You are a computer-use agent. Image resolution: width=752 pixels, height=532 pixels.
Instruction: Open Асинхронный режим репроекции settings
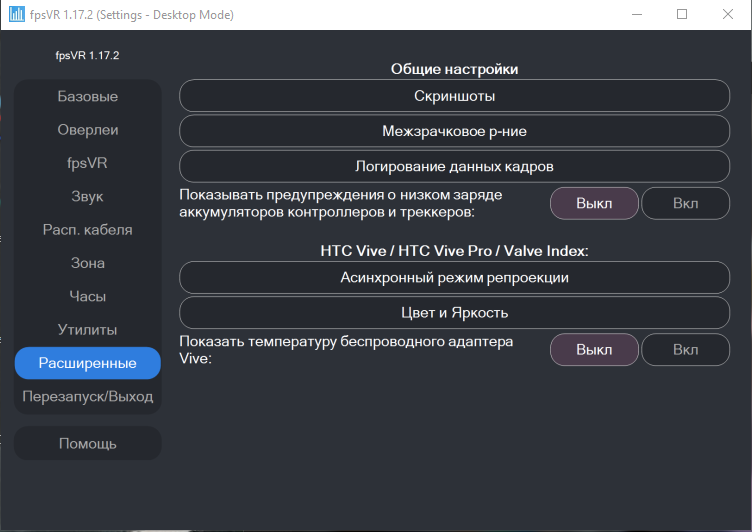(455, 277)
